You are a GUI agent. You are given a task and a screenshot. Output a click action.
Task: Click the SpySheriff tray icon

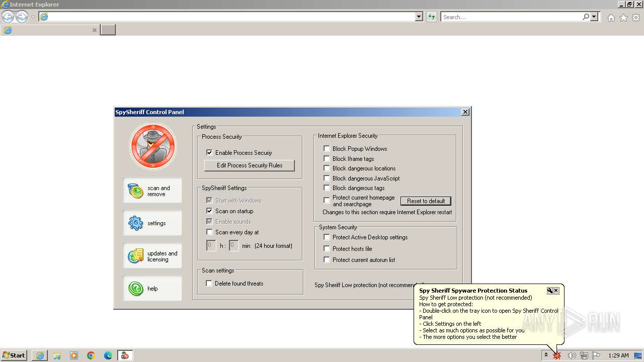click(x=557, y=355)
